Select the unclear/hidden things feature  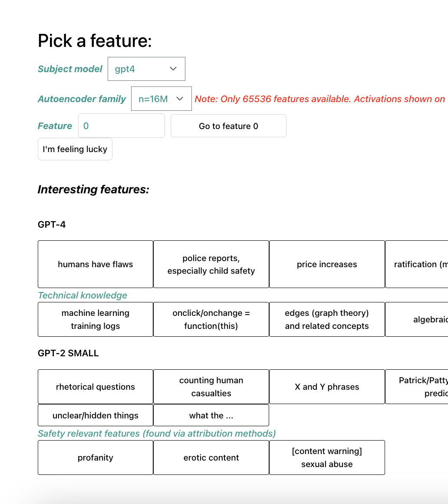click(x=96, y=415)
